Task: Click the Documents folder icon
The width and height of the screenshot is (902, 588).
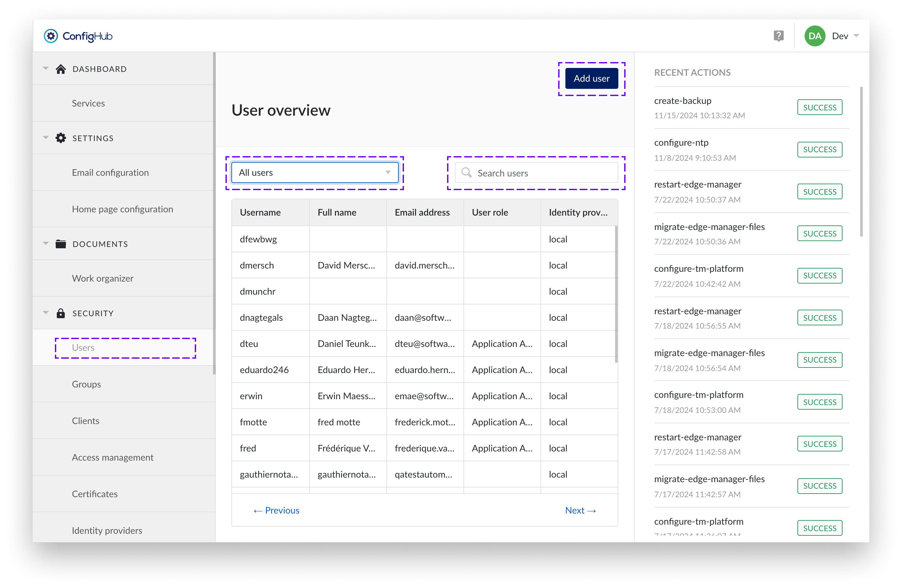Action: pyautogui.click(x=61, y=244)
